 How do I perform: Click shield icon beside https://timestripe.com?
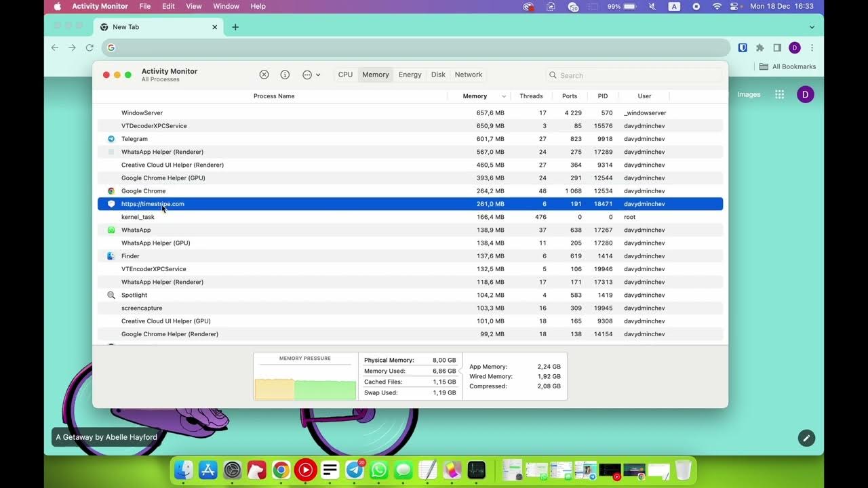point(111,204)
